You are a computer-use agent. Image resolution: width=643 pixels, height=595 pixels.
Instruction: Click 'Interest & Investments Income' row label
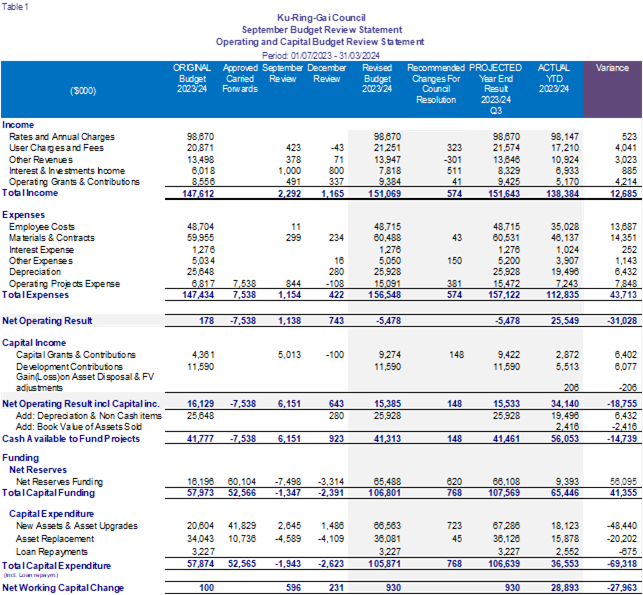[x=67, y=171]
